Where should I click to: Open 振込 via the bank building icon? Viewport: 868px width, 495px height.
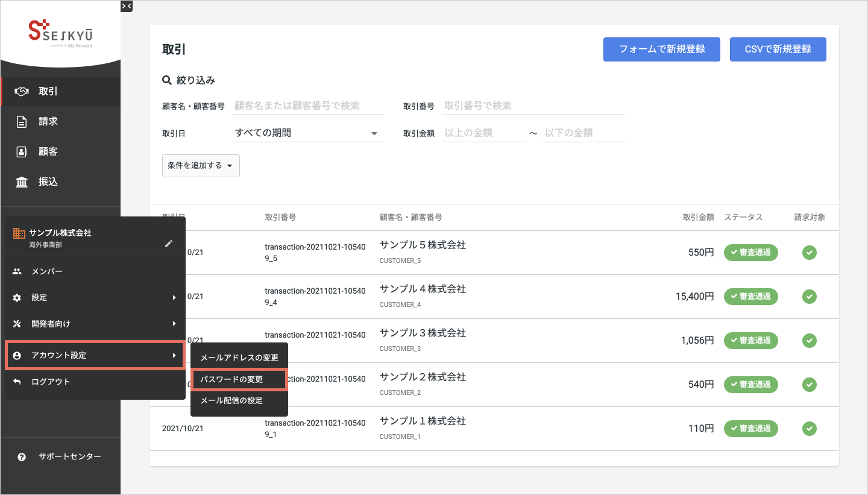tap(22, 182)
